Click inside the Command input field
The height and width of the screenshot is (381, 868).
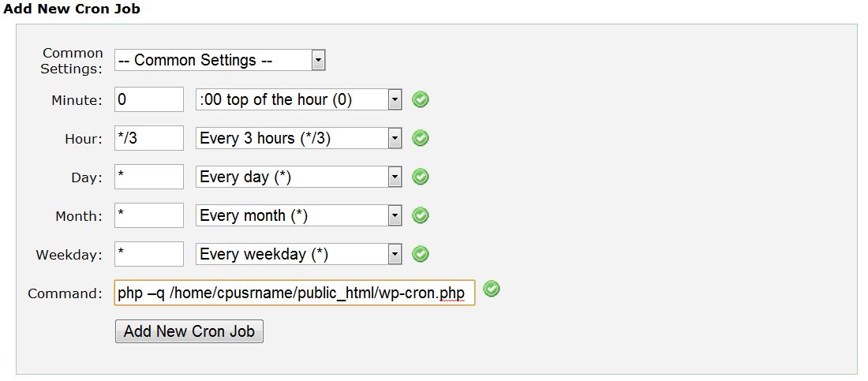click(x=294, y=293)
